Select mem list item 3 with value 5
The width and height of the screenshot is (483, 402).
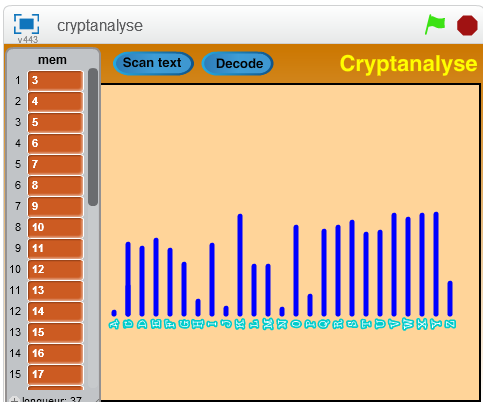tap(55, 122)
